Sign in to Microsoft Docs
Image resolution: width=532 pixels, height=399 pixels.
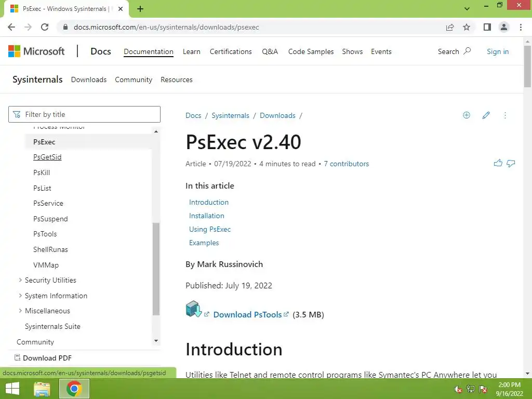point(498,51)
